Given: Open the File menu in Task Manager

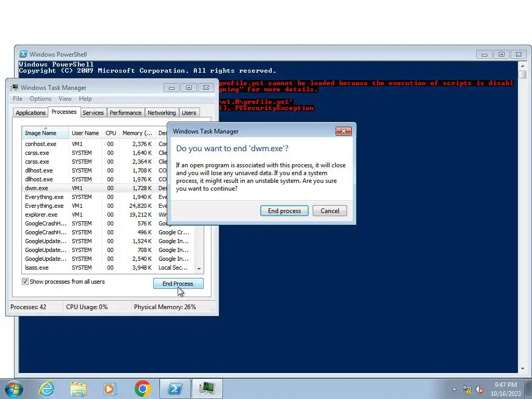Looking at the screenshot, I should [18, 99].
